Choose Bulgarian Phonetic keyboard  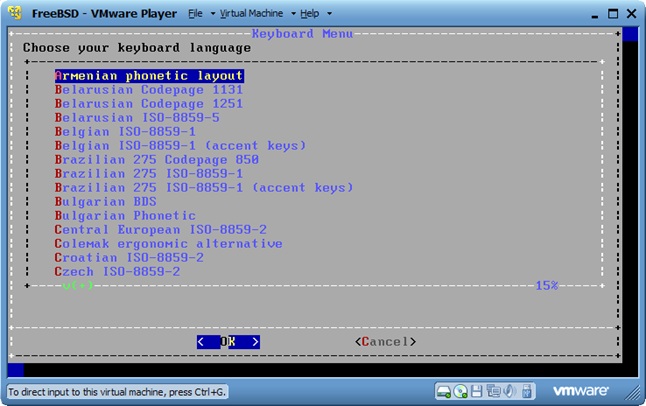point(125,215)
